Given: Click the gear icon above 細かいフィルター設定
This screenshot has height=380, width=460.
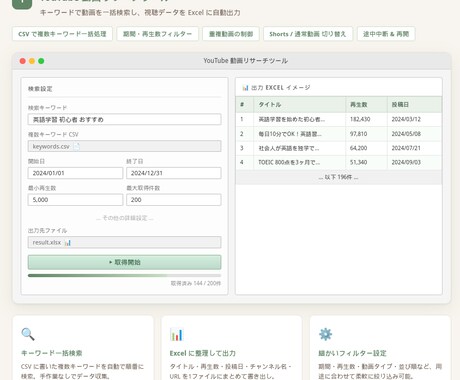Looking at the screenshot, I should click(325, 334).
